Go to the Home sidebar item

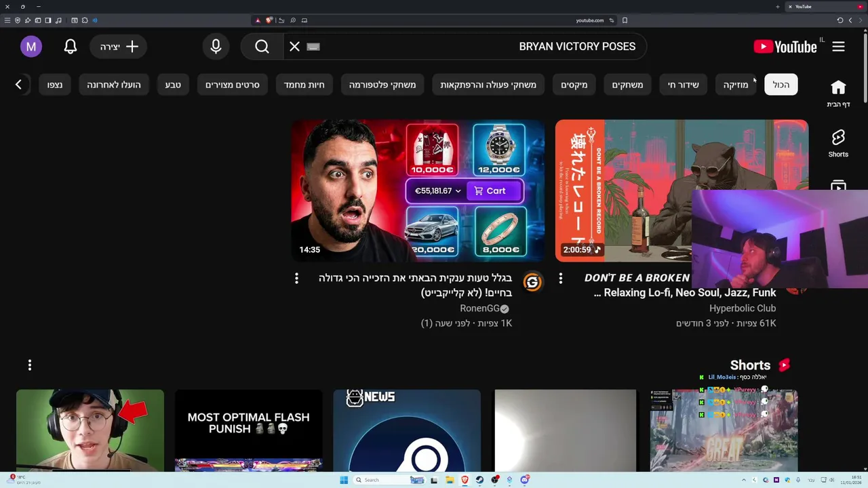(838, 94)
